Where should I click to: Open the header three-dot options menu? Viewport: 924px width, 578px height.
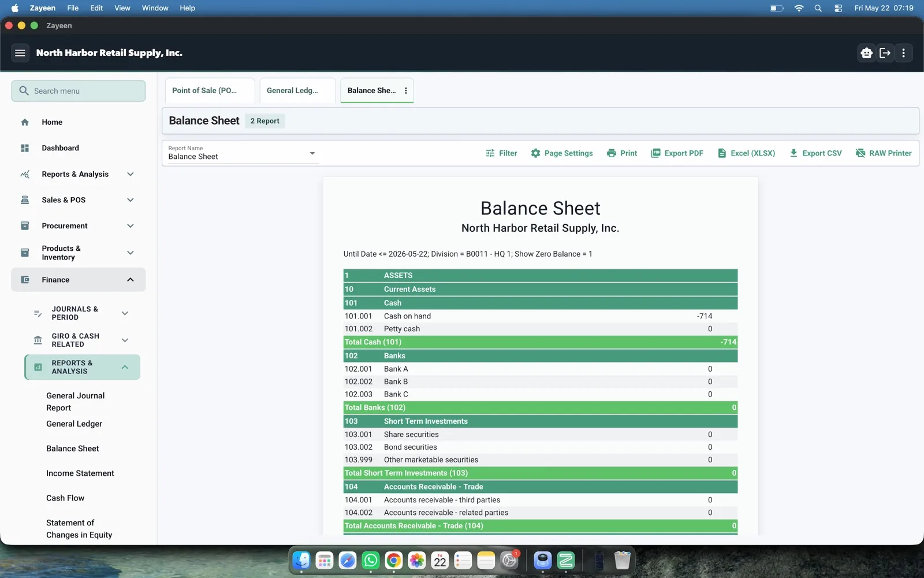click(904, 53)
